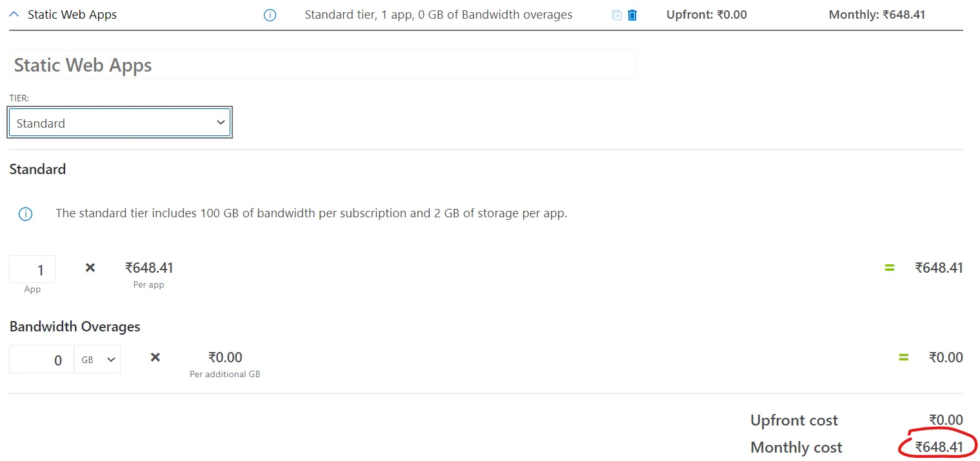Click the multiply icon beside App quantity
The height and width of the screenshot is (461, 980).
tap(89, 268)
